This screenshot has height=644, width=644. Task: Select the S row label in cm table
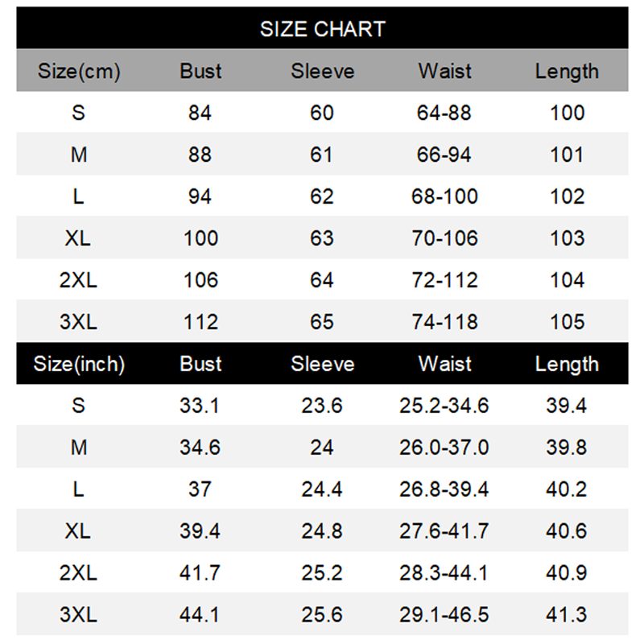78,113
